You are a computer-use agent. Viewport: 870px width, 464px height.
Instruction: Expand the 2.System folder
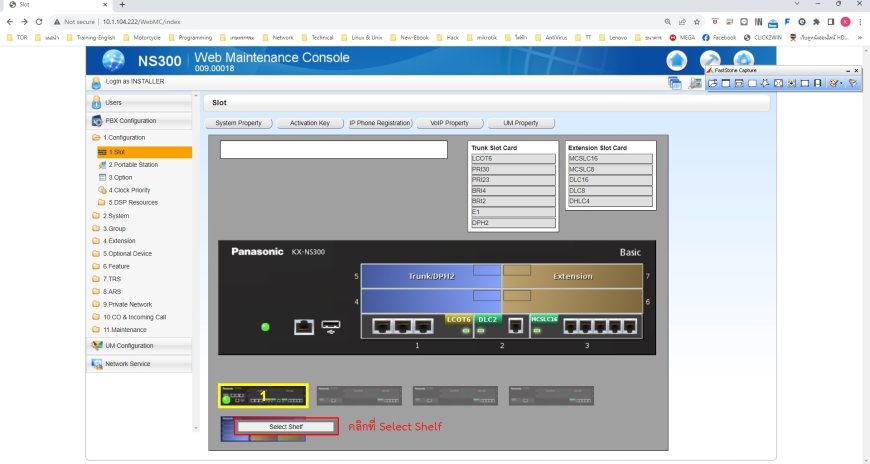111,216
